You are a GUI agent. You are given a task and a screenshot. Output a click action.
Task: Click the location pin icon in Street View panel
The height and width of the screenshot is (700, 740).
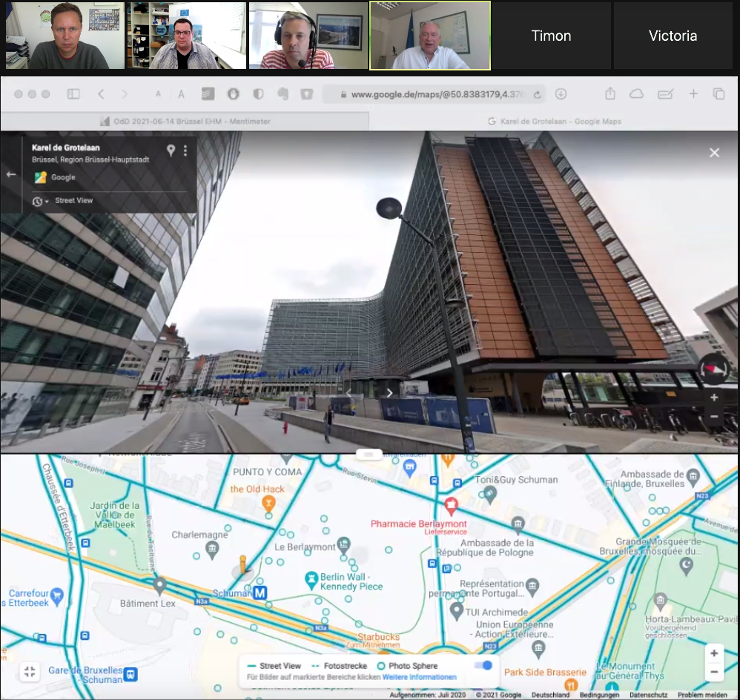(x=171, y=150)
